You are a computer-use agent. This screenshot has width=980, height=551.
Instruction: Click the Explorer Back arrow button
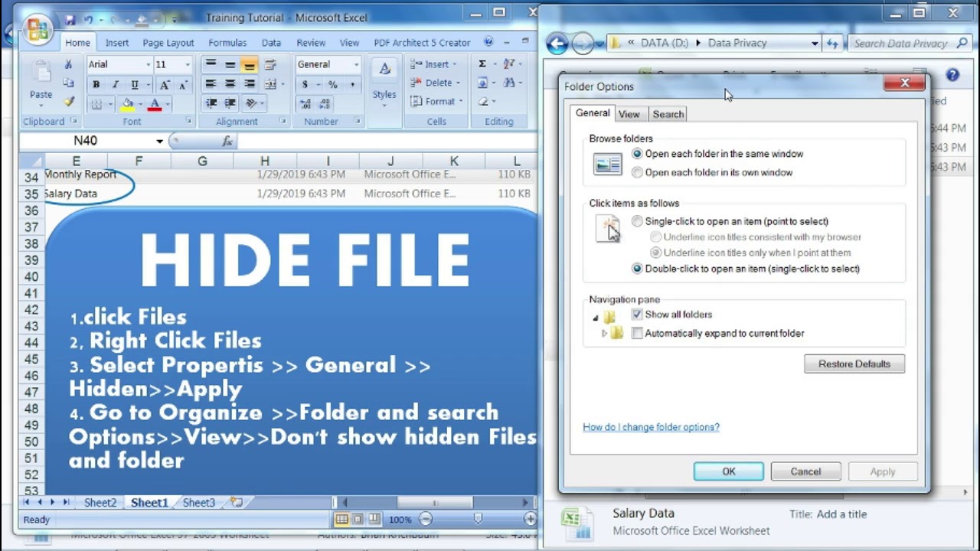point(558,44)
